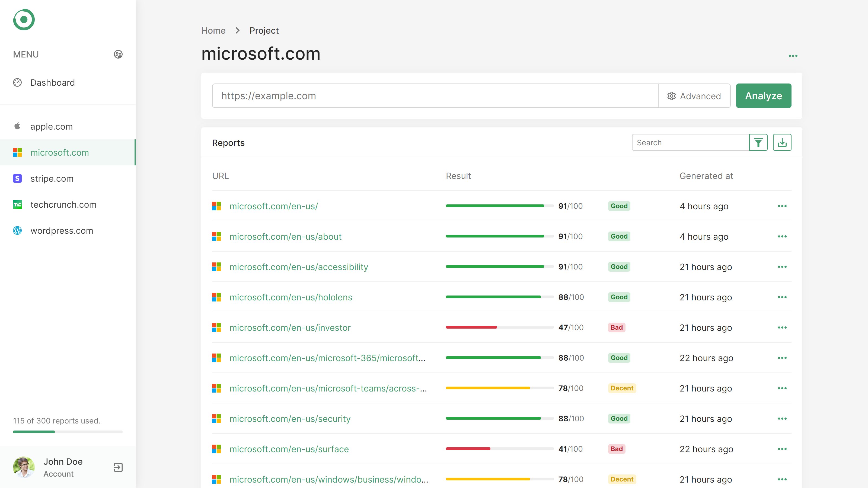
Task: Click the red 47/100 investor score bar
Action: [x=500, y=327]
